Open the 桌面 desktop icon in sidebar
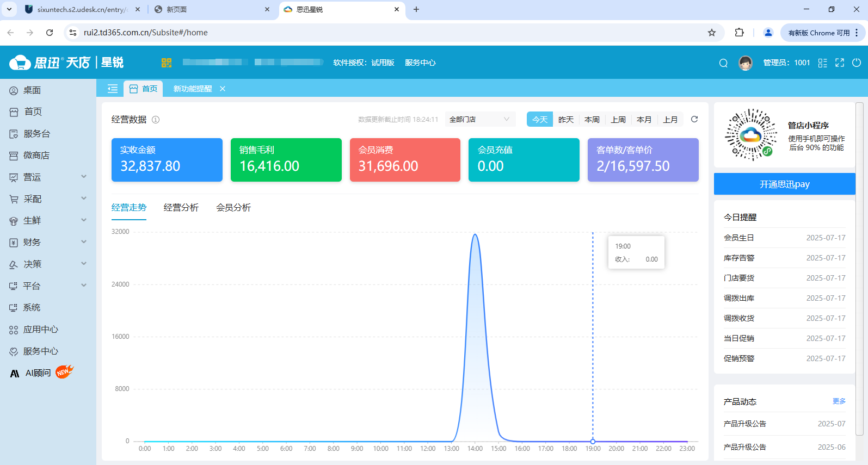Screen dimensions: 868x465 pos(14,90)
